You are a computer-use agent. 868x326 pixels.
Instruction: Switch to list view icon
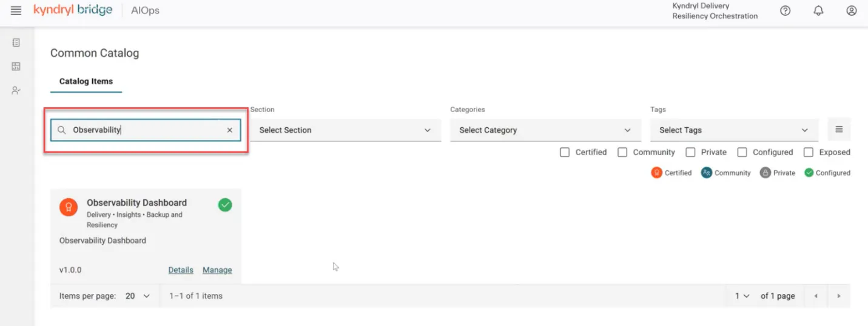click(x=839, y=130)
